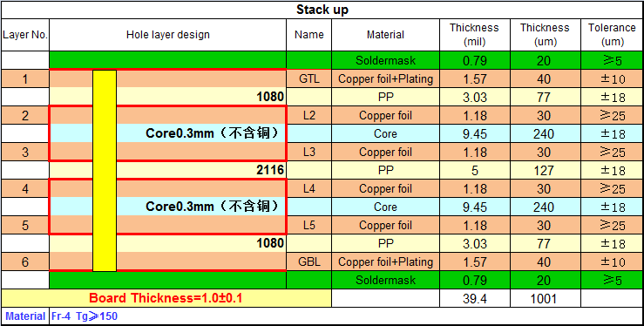Select the "1001" total um thickness
Viewport: 644px width, 326px height.
[x=545, y=298]
